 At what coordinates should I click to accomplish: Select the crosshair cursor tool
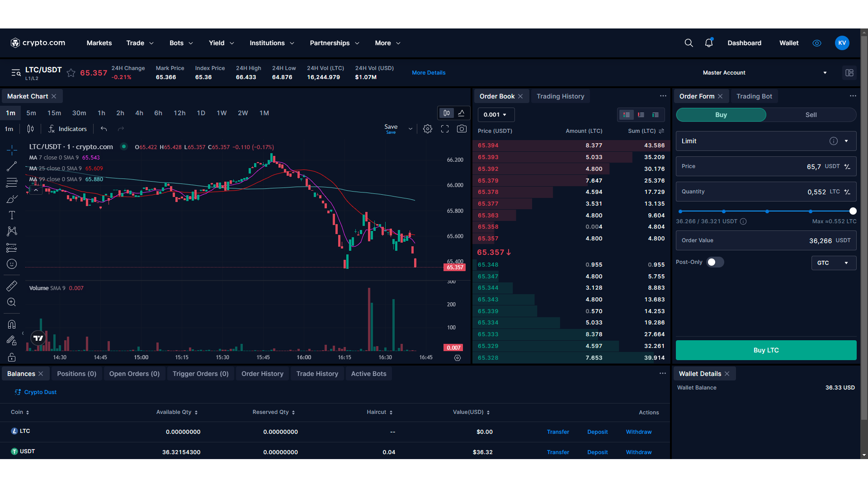(12, 150)
